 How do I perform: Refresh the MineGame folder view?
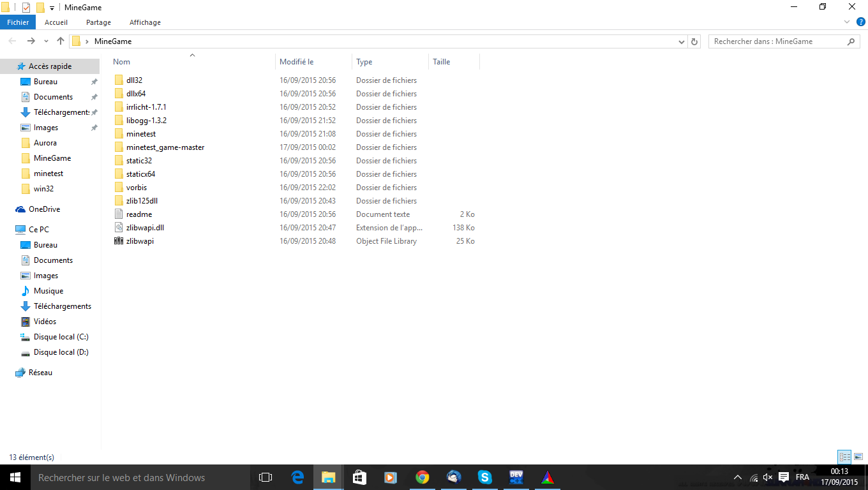coord(694,41)
